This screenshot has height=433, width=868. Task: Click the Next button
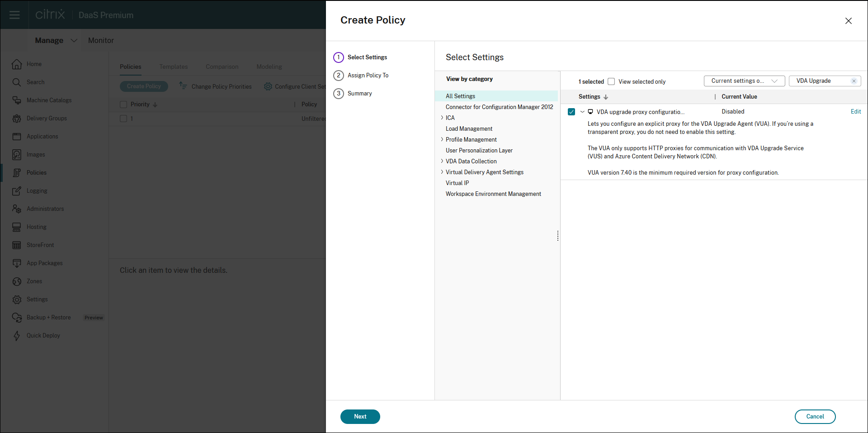coord(360,417)
